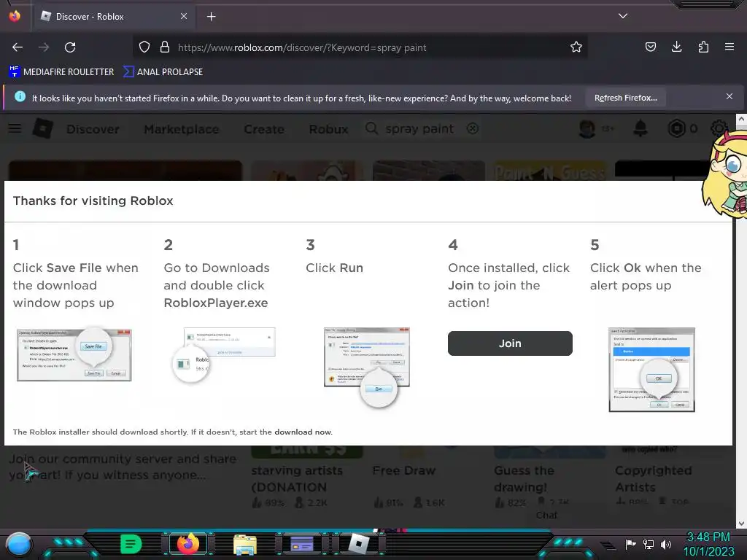Open the Pocket save icon
This screenshot has width=747, height=560.
pos(650,47)
